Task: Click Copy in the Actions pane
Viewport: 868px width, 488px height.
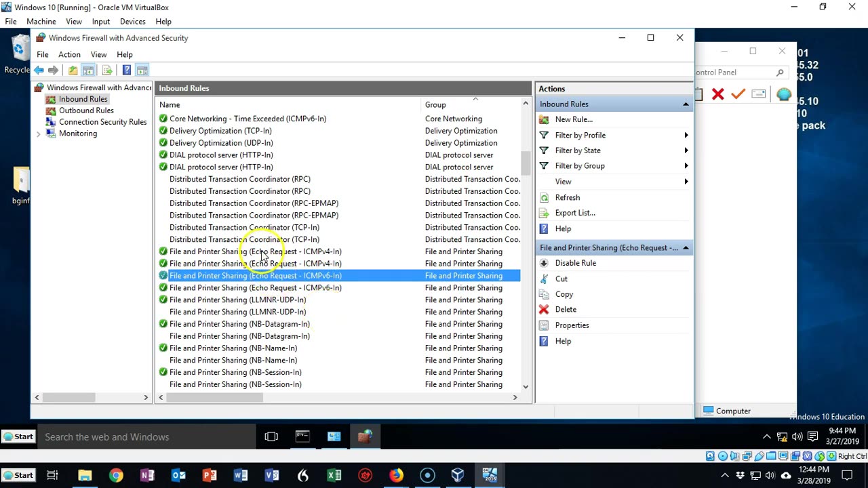Action: point(564,294)
